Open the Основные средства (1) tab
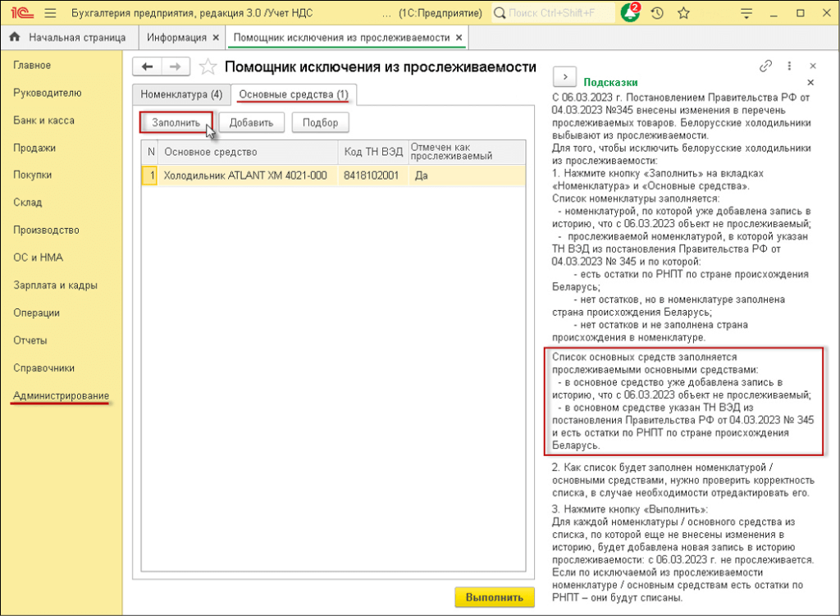 pos(294,94)
